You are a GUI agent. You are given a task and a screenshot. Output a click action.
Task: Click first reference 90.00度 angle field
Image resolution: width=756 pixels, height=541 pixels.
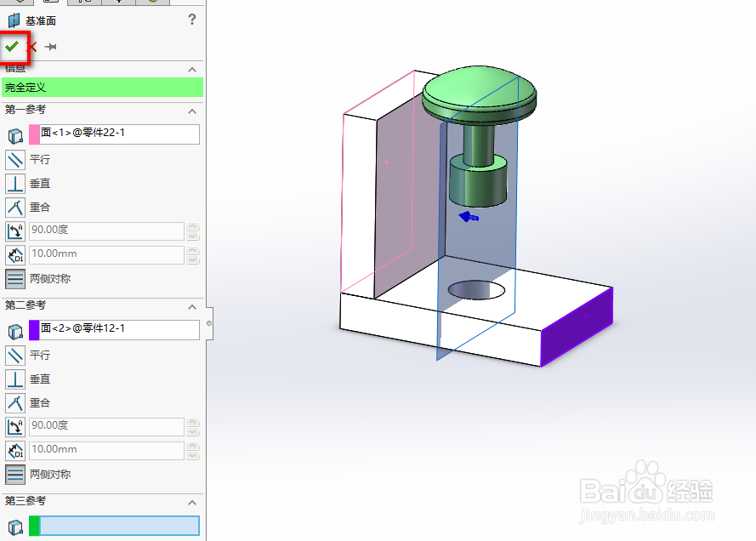pyautogui.click(x=106, y=231)
